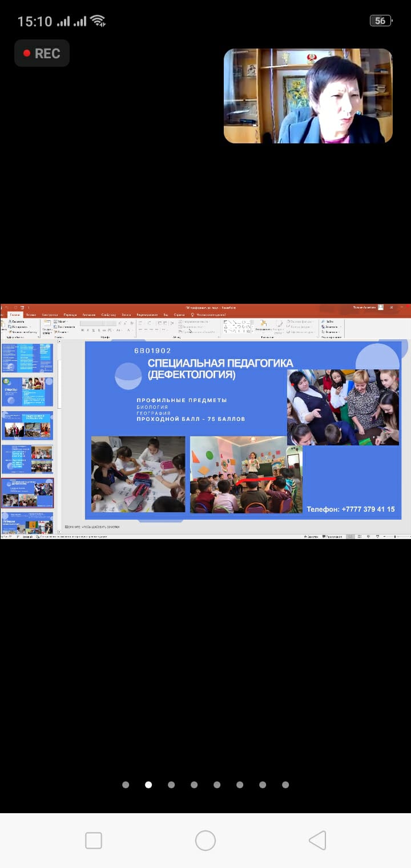Switch to the Insert (Вставка) ribbon tab

coord(31,315)
